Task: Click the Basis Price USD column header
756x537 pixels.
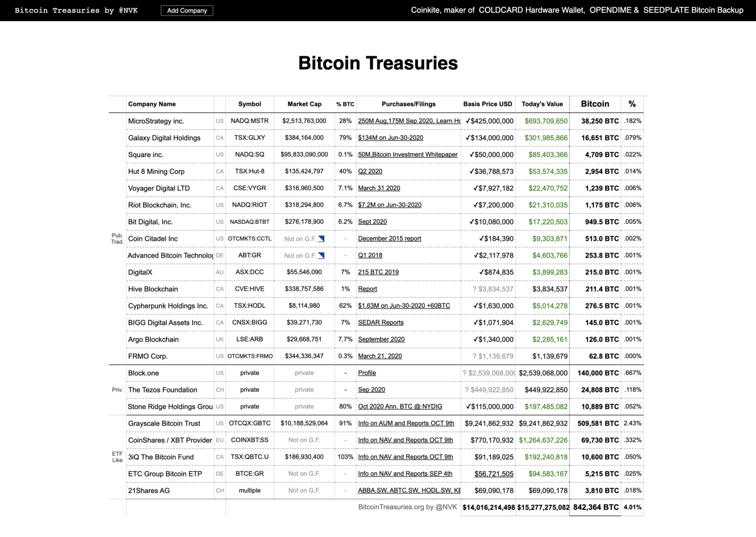Action: pyautogui.click(x=488, y=104)
